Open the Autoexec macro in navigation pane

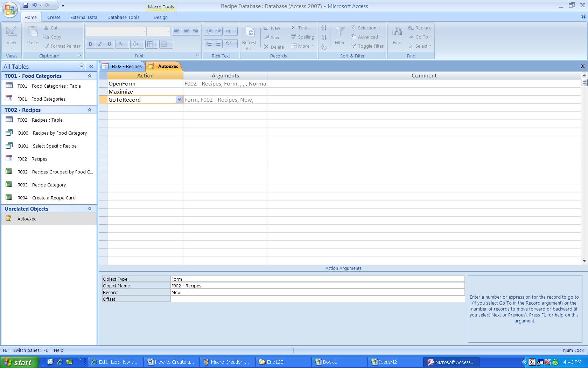[x=27, y=219]
